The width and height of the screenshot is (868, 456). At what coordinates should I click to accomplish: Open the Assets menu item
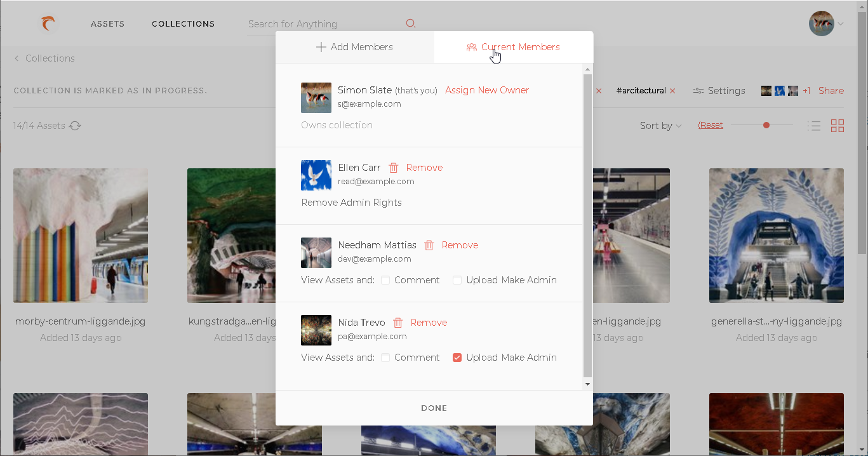(x=107, y=24)
